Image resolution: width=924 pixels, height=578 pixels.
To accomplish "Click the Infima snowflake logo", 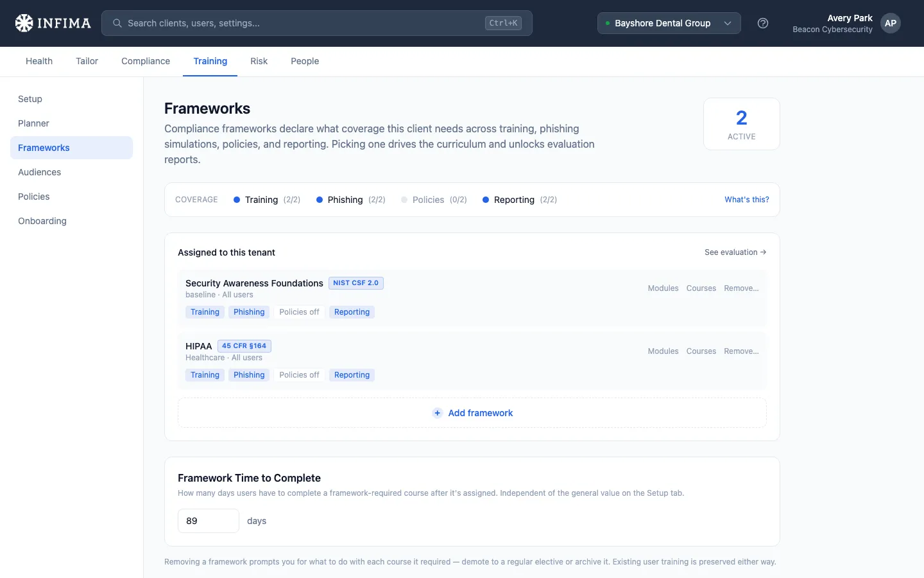I will [x=24, y=23].
